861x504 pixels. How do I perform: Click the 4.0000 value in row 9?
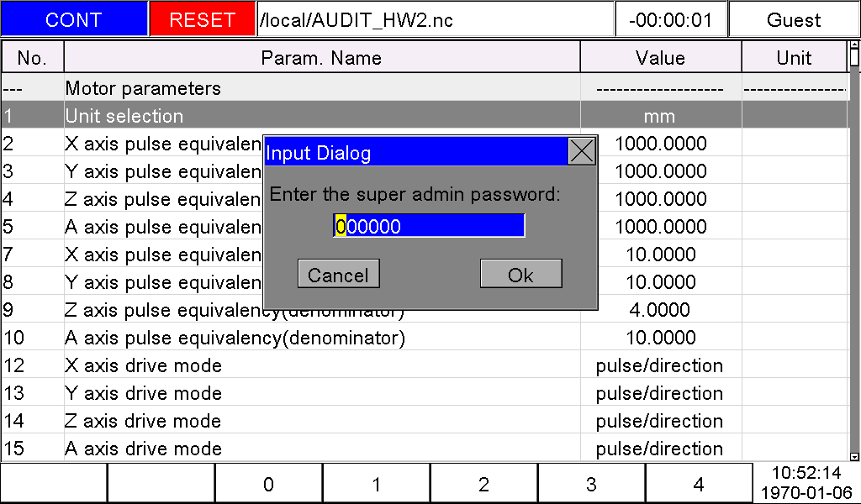pyautogui.click(x=660, y=309)
